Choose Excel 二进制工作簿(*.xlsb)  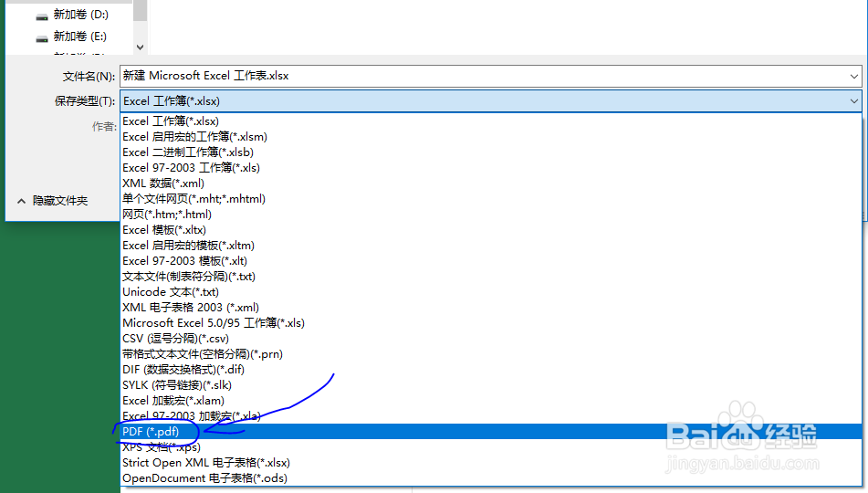(x=491, y=152)
